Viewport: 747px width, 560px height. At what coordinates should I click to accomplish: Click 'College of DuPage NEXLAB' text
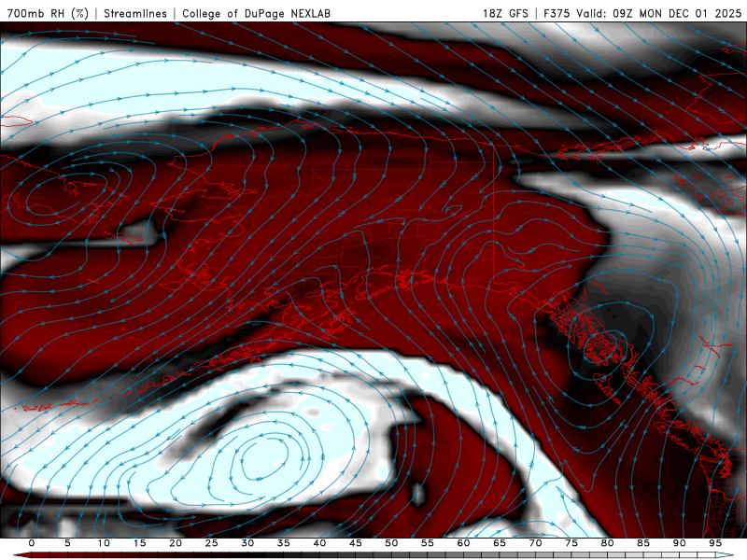[256, 13]
